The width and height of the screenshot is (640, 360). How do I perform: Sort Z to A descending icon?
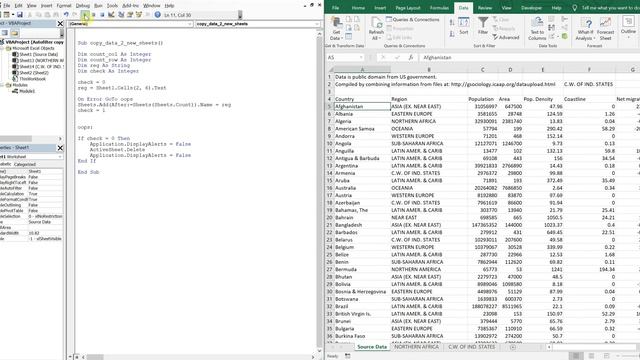pyautogui.click(x=452, y=34)
